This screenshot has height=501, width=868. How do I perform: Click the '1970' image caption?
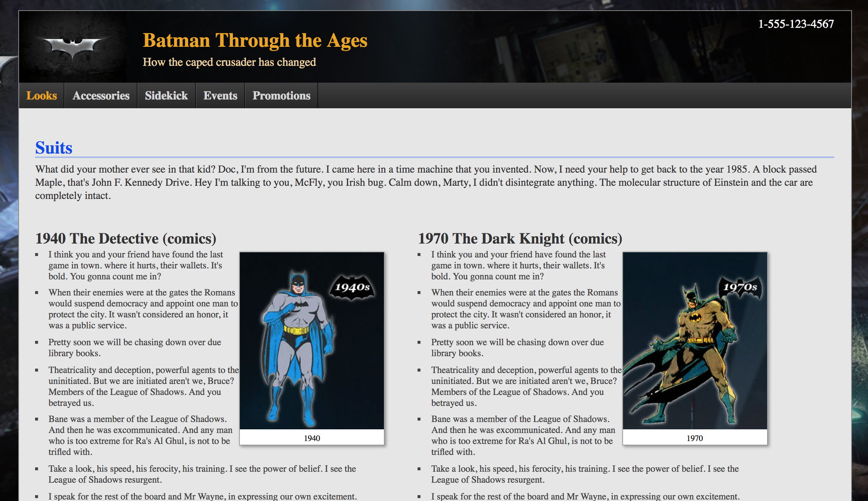(695, 438)
